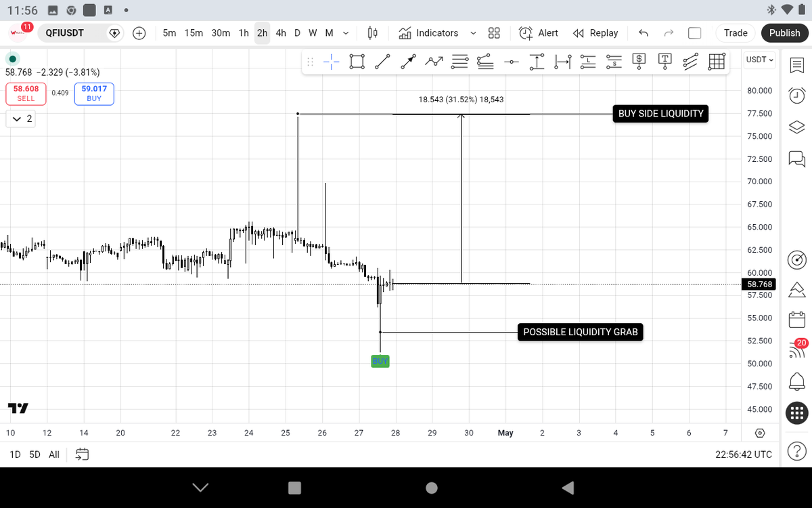The image size is (812, 508).
Task: Toggle fullscreen rectangle button
Action: click(694, 33)
